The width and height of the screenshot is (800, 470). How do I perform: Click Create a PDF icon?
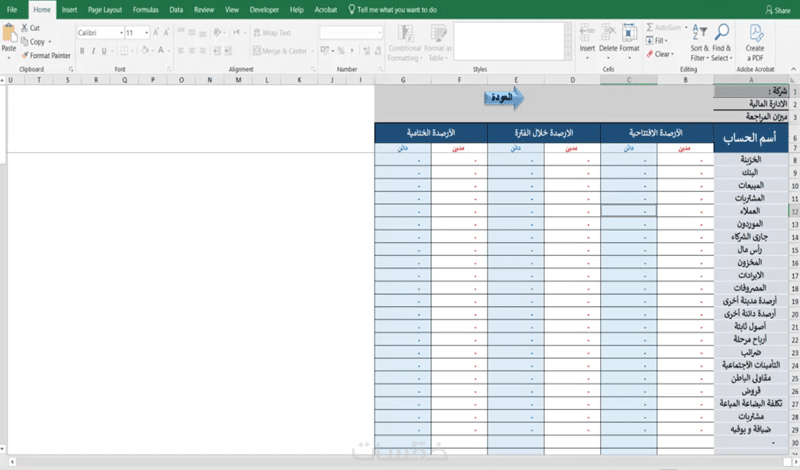click(x=756, y=33)
